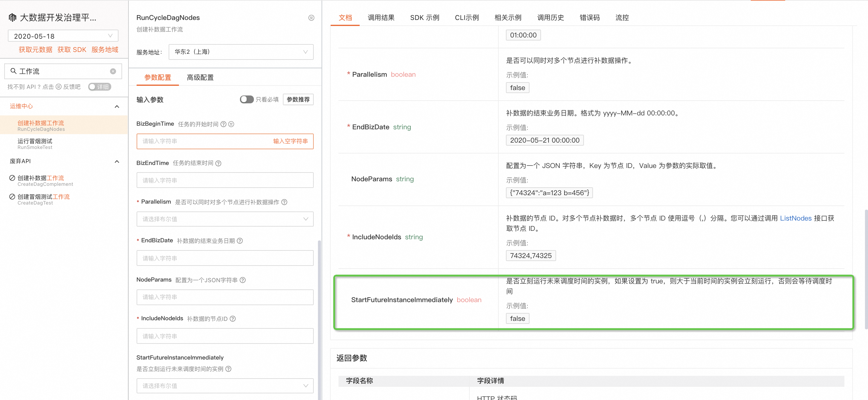868x400 pixels.
Task: Open the ListNodes link
Action: point(795,218)
